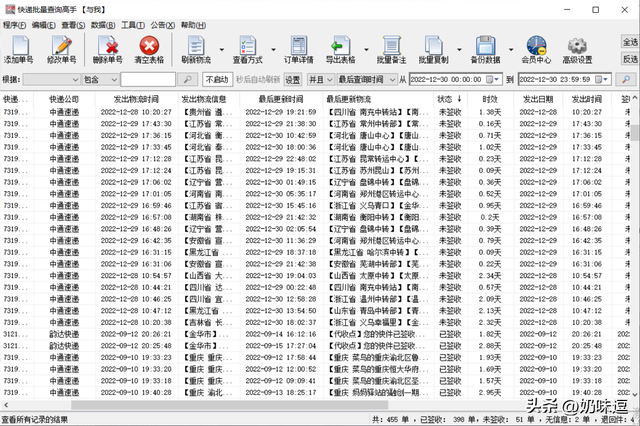Click the 2.95天 时效 cell
Image resolution: width=640 pixels, height=426 pixels.
489,393
